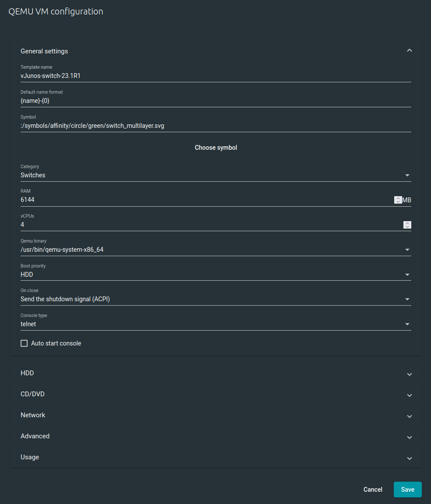
Task: Cancel the configuration changes
Action: pyautogui.click(x=373, y=489)
